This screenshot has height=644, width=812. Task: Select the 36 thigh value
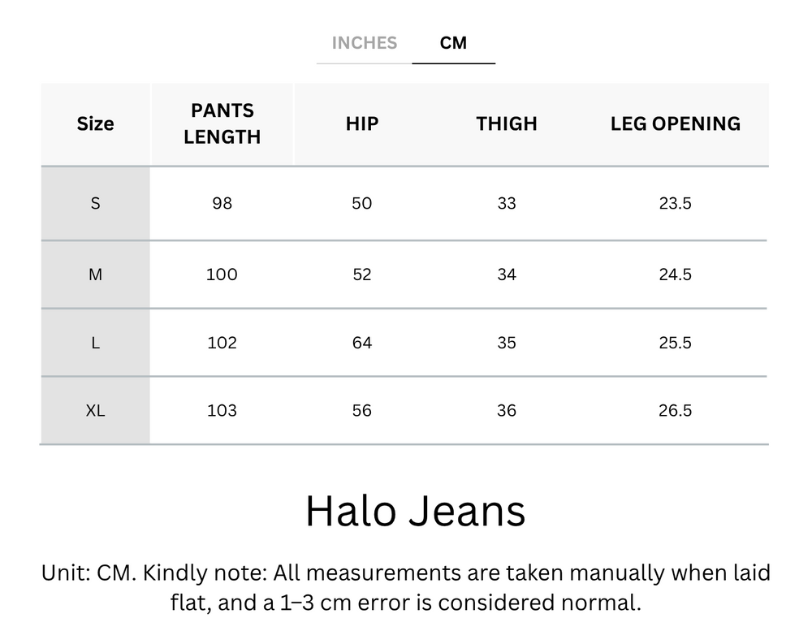pos(505,410)
